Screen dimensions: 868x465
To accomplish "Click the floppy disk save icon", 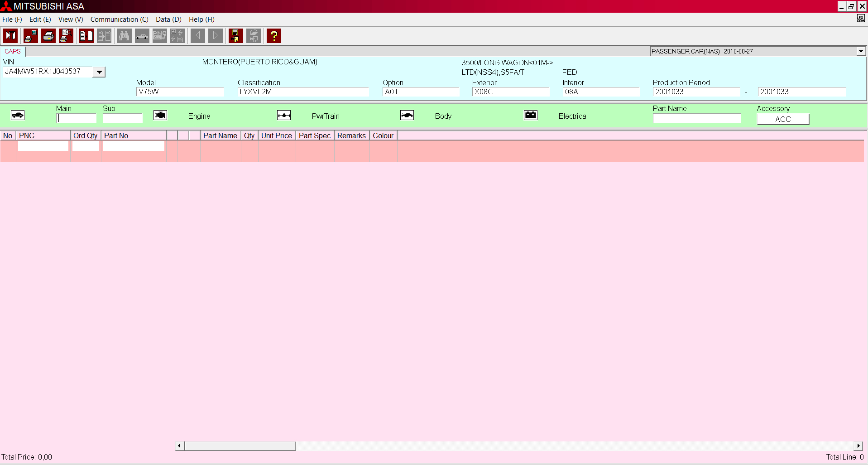I will tap(235, 36).
